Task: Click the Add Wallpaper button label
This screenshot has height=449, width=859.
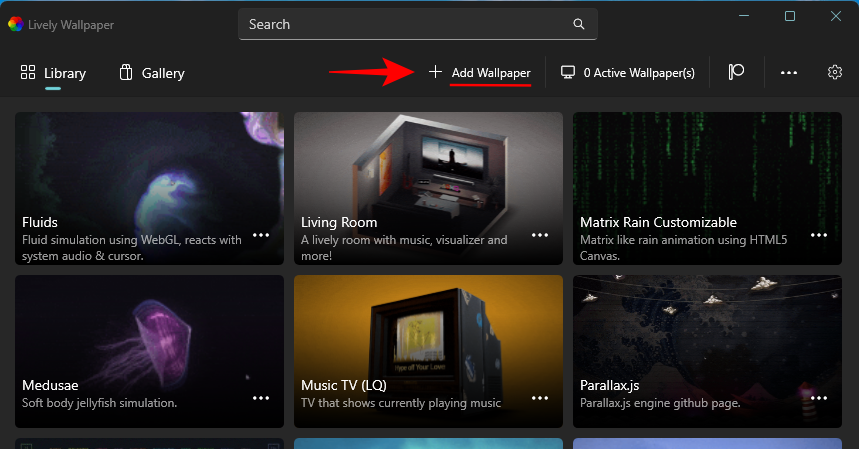Action: pyautogui.click(x=491, y=73)
